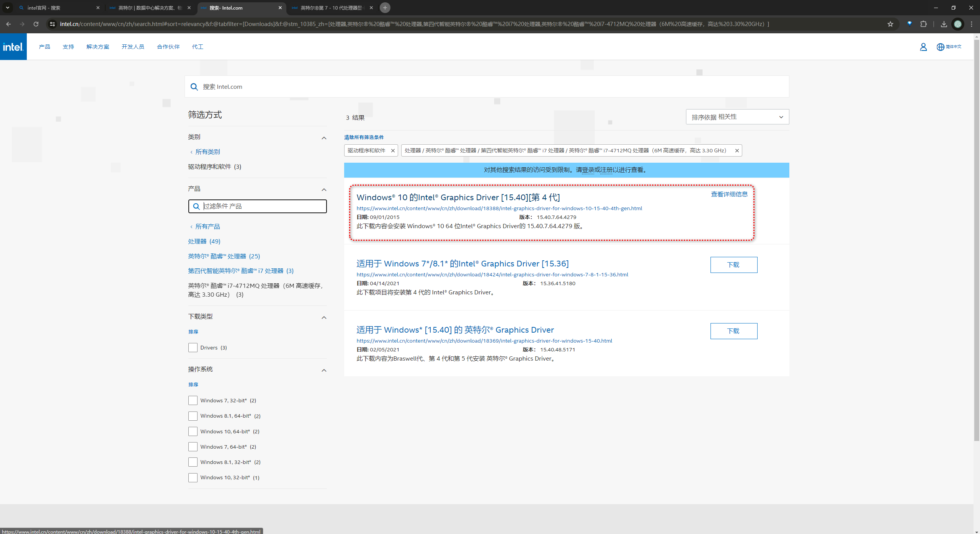Open the Chrome downloads icon
This screenshot has width=980, height=534.
[x=944, y=24]
